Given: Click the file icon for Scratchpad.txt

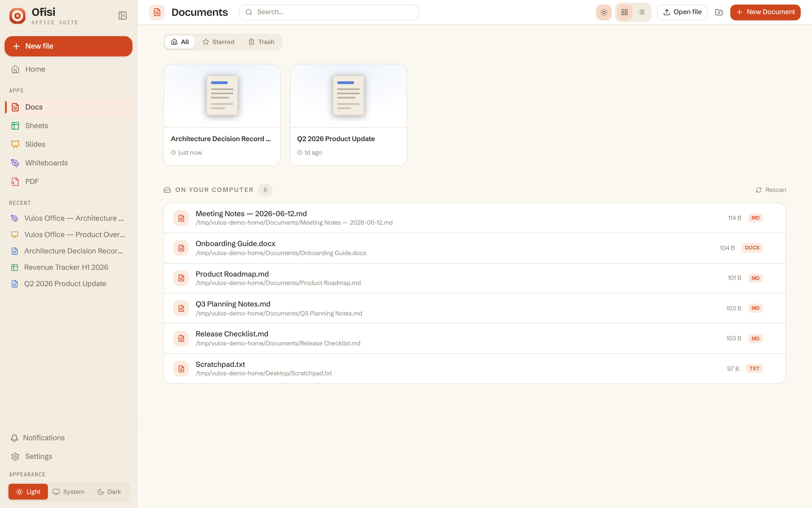Looking at the screenshot, I should [x=181, y=369].
